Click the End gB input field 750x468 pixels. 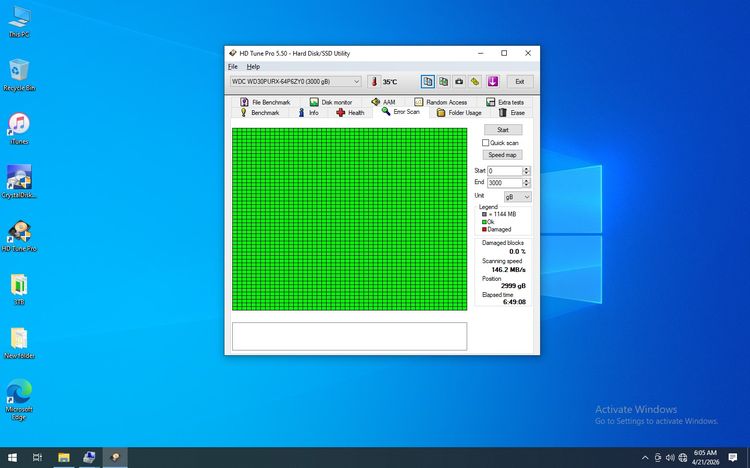click(505, 183)
